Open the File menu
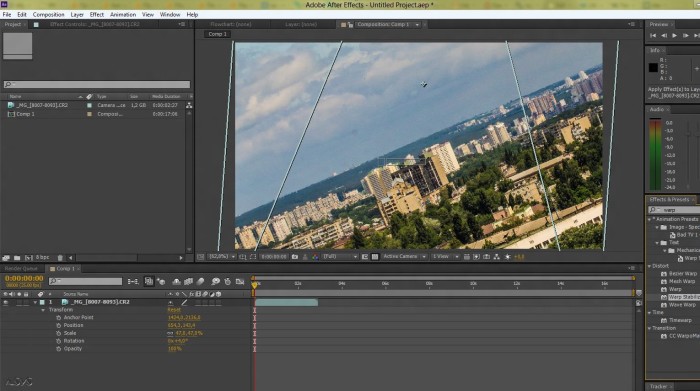Viewport: 700px width, 391px height. pos(7,15)
